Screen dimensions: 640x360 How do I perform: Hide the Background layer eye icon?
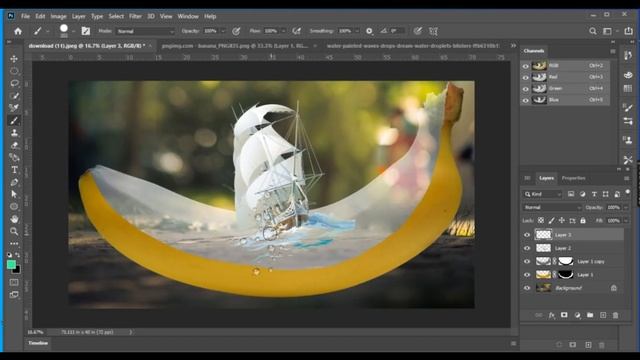527,288
